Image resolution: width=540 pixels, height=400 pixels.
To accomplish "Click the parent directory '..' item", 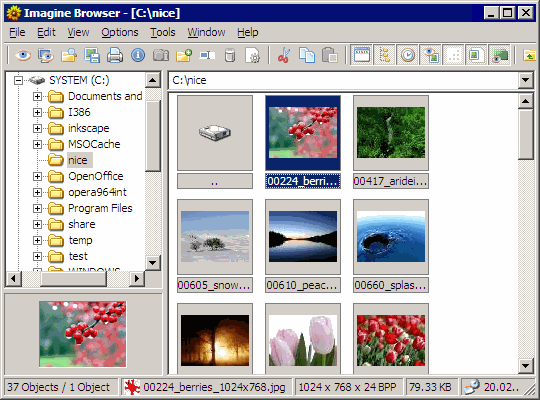I will point(215,142).
